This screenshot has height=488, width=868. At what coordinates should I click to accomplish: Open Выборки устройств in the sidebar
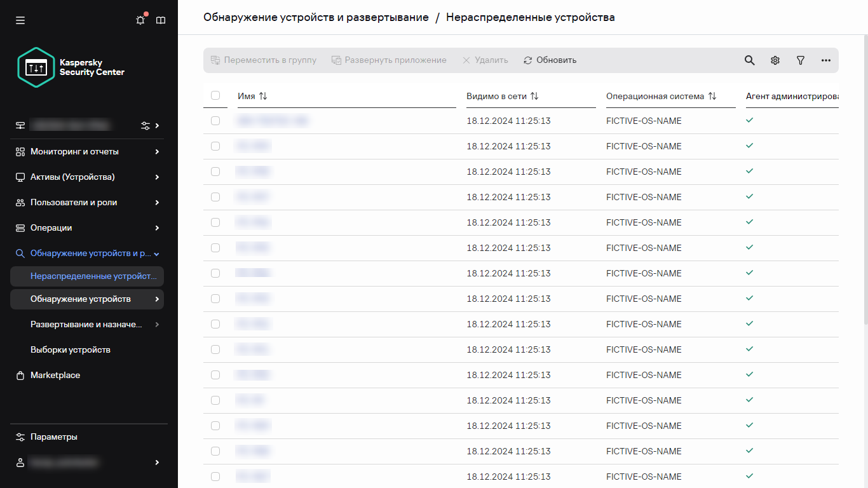pos(72,349)
